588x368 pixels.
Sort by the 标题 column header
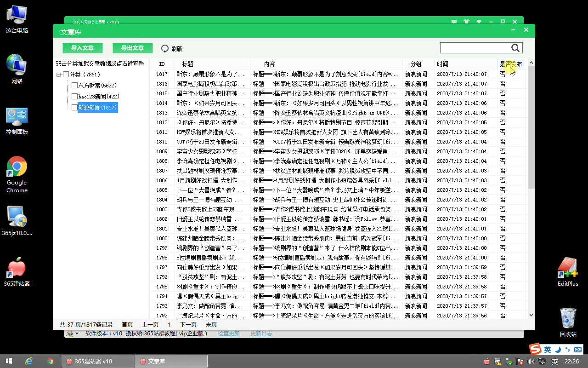click(212, 64)
